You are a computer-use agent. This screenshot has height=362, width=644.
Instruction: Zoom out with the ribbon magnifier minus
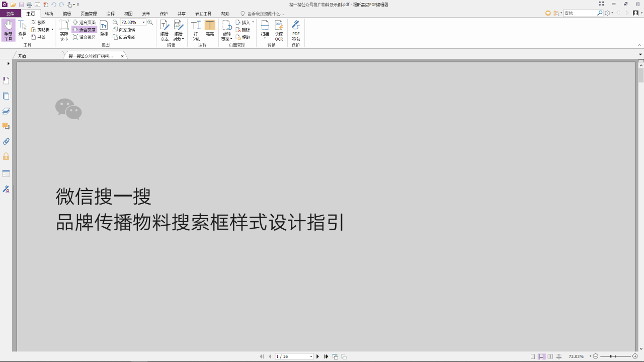pos(115,22)
